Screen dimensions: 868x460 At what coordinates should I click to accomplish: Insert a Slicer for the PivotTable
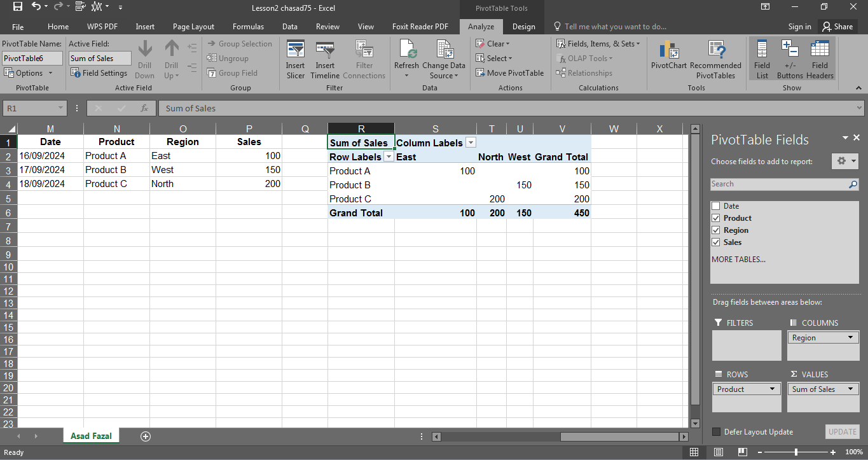pyautogui.click(x=296, y=60)
